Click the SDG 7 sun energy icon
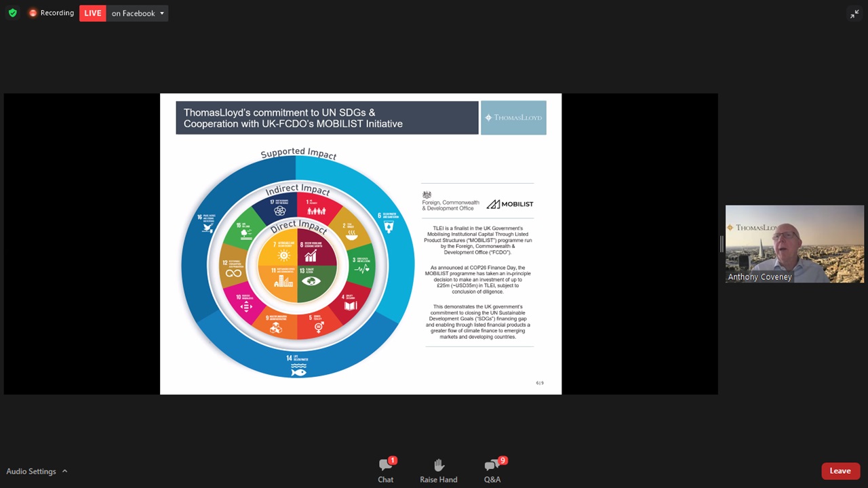This screenshot has width=868, height=488. (x=283, y=256)
